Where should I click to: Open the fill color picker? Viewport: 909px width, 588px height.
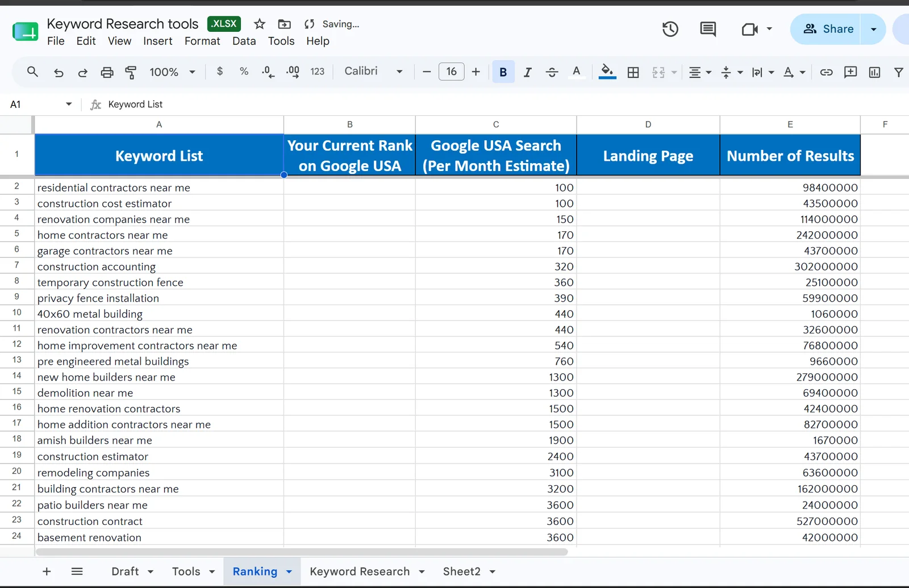pyautogui.click(x=607, y=72)
